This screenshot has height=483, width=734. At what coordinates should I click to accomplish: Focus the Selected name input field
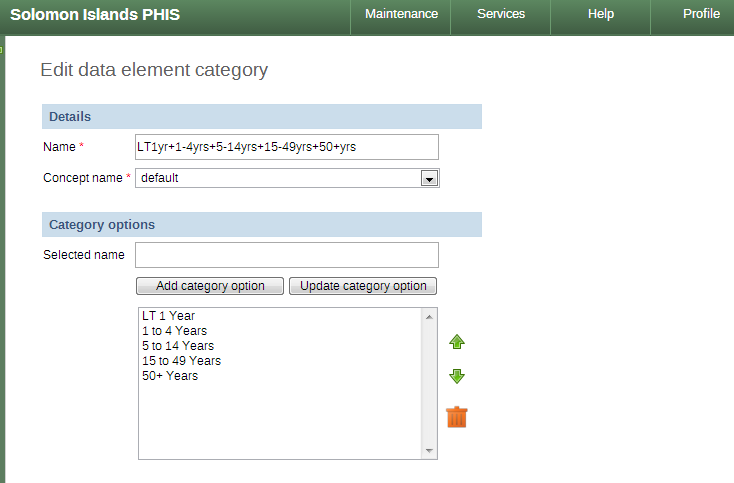pos(287,255)
